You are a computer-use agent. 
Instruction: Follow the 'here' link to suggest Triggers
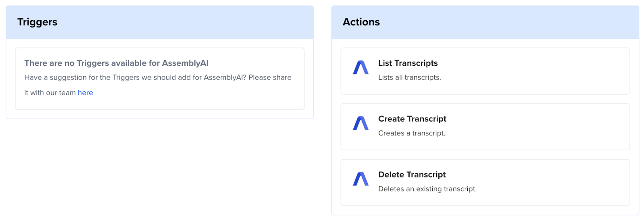coord(85,93)
